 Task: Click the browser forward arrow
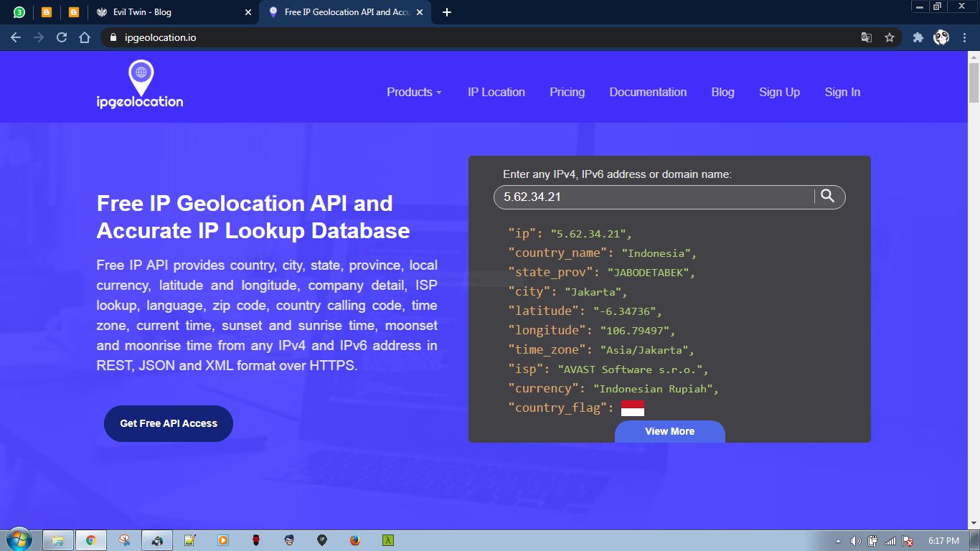pos(39,37)
